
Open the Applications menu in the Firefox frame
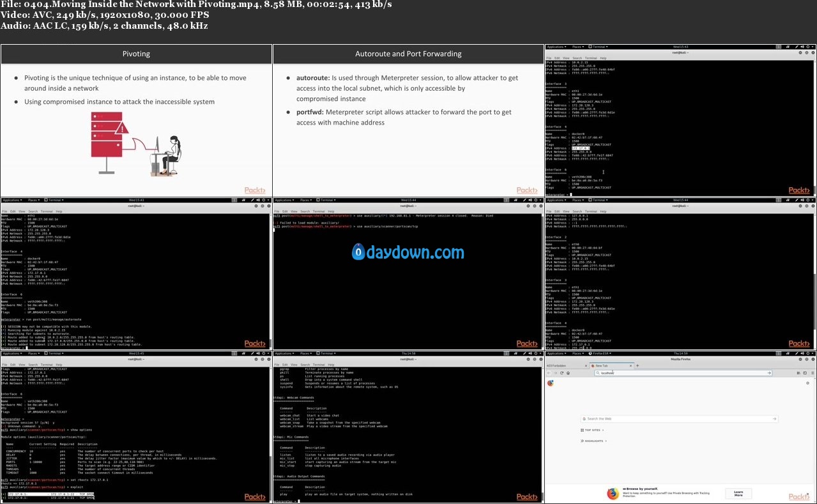556,353
